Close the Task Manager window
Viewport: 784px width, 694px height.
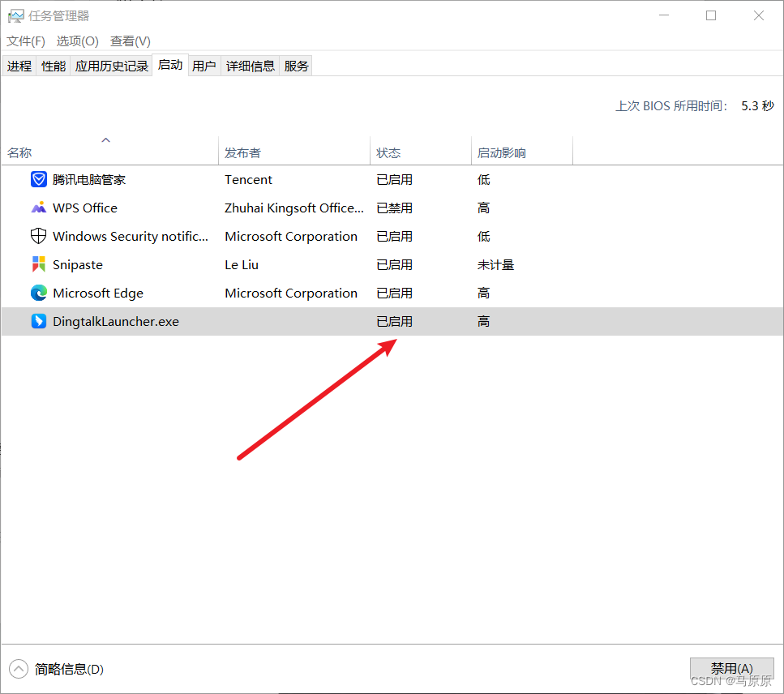click(759, 15)
